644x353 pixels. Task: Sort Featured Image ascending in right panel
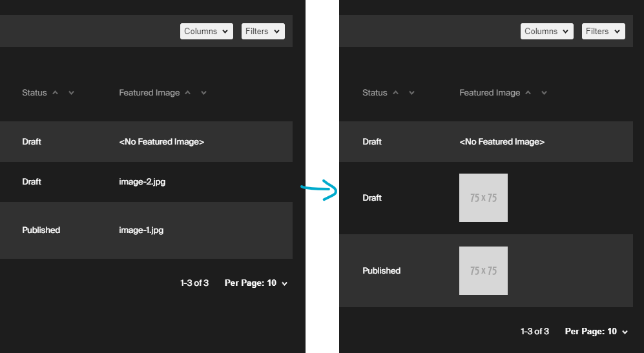(x=528, y=93)
